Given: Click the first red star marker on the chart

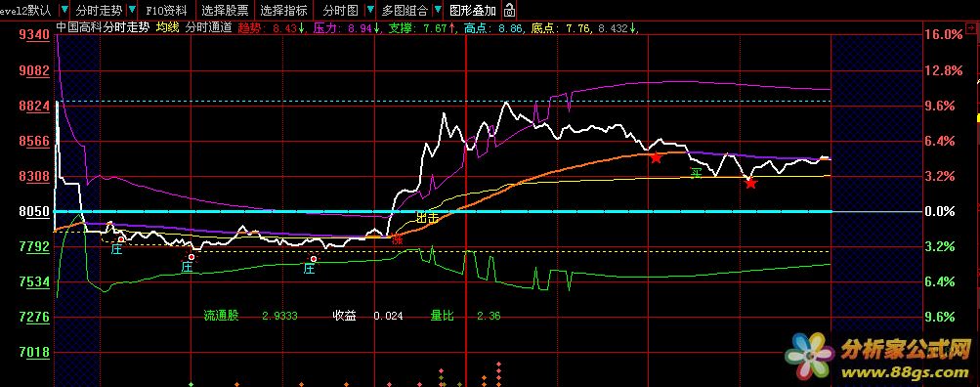Looking at the screenshot, I should click(x=656, y=157).
